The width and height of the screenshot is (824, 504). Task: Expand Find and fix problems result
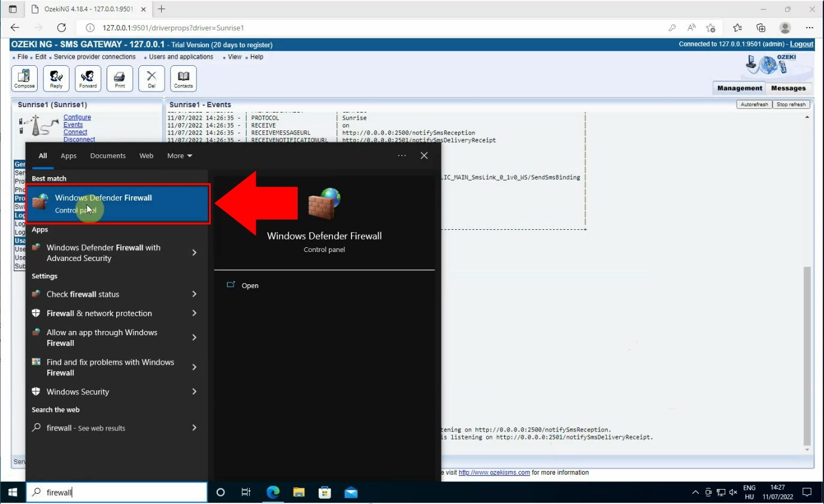194,367
